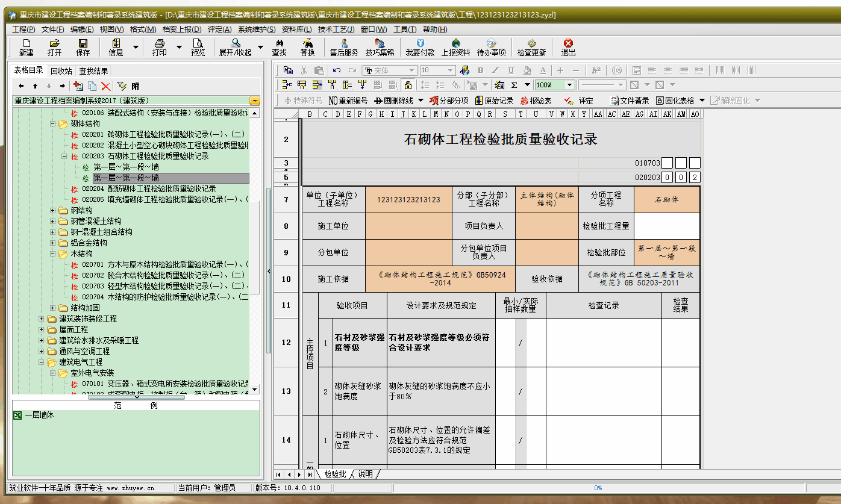Screen dimensions: 841x504
Task: Click the 新建 (New) toolbar icon
Action: point(27,47)
